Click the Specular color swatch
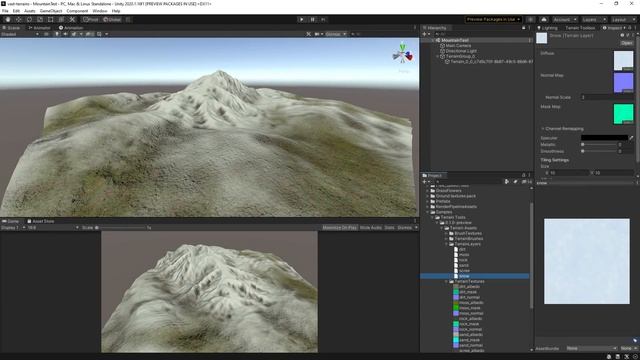Screen dimensions: 640x360 pyautogui.click(x=604, y=138)
